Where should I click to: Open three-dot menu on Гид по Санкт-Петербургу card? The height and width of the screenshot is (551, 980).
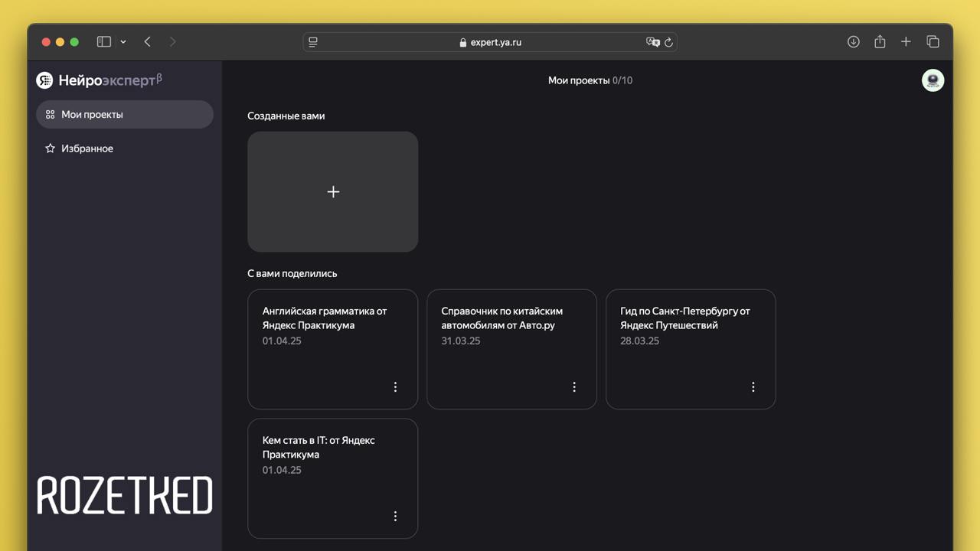[x=753, y=387]
